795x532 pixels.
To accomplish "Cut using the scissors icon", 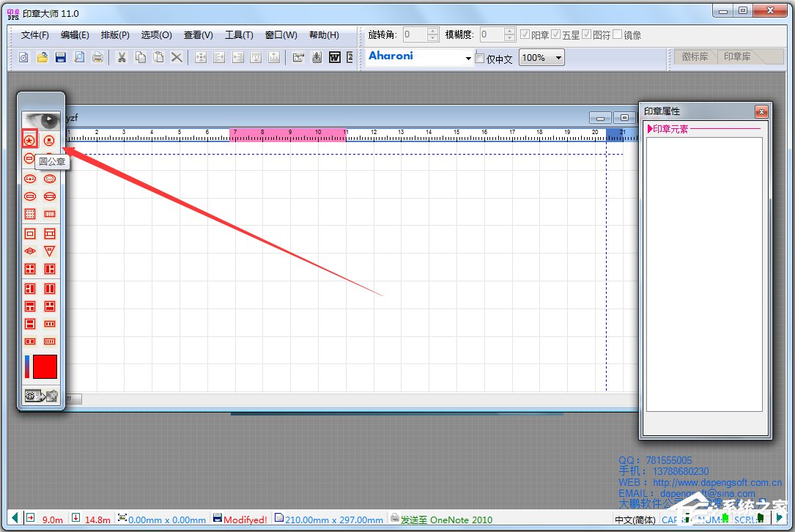I will (x=122, y=57).
